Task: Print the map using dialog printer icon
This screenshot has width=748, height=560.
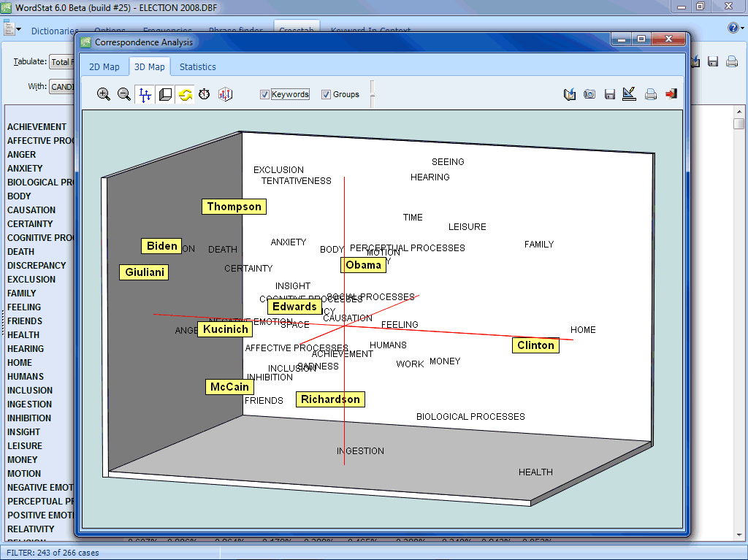Action: (651, 94)
